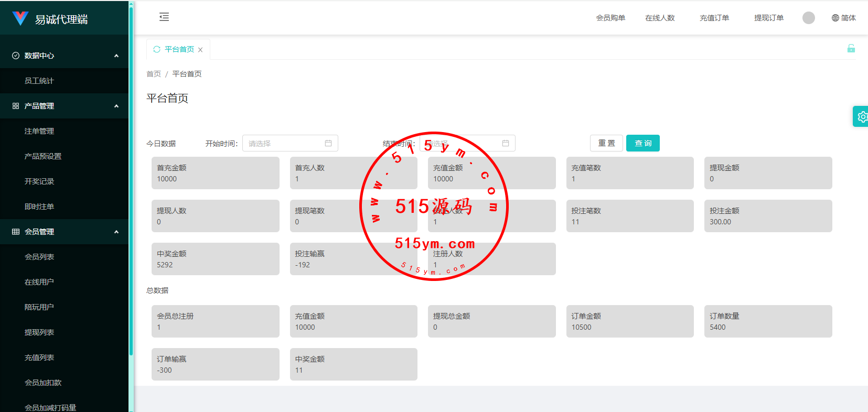
Task: Close the 平台首页 tab
Action: 200,50
